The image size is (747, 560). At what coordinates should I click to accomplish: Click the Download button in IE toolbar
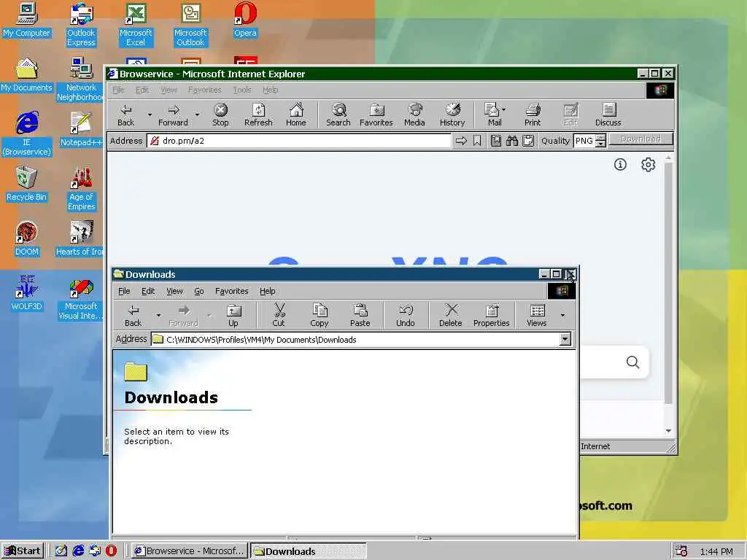pos(640,139)
